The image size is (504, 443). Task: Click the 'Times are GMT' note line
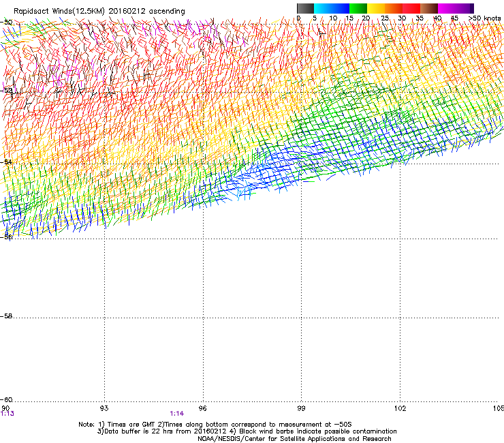click(x=215, y=425)
